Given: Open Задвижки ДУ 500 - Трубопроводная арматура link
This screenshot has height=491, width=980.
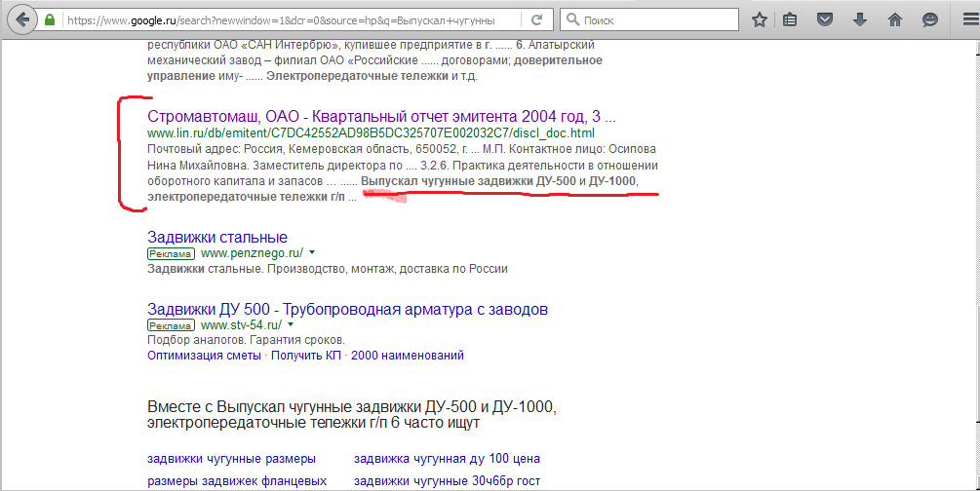Looking at the screenshot, I should (x=347, y=309).
